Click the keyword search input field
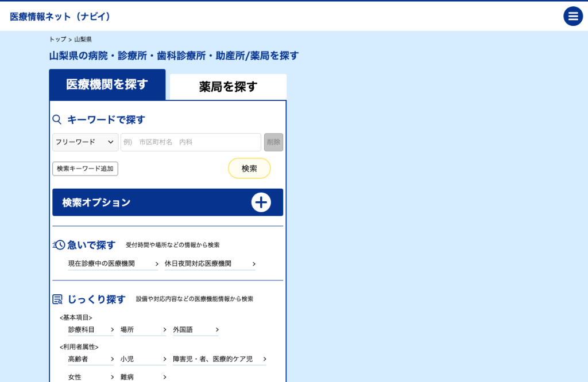 191,142
